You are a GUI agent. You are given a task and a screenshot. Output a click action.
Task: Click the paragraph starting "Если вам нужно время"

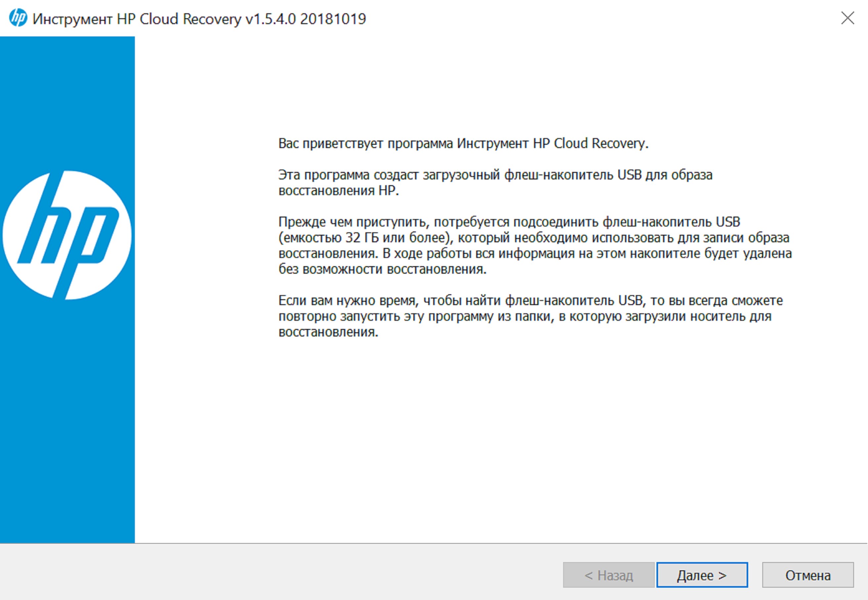pyautogui.click(x=530, y=316)
